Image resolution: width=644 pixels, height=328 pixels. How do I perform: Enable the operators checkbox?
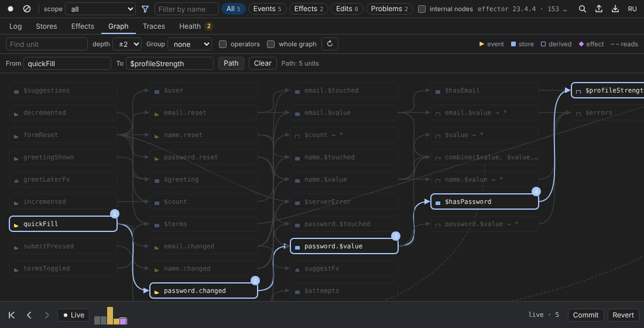[222, 44]
